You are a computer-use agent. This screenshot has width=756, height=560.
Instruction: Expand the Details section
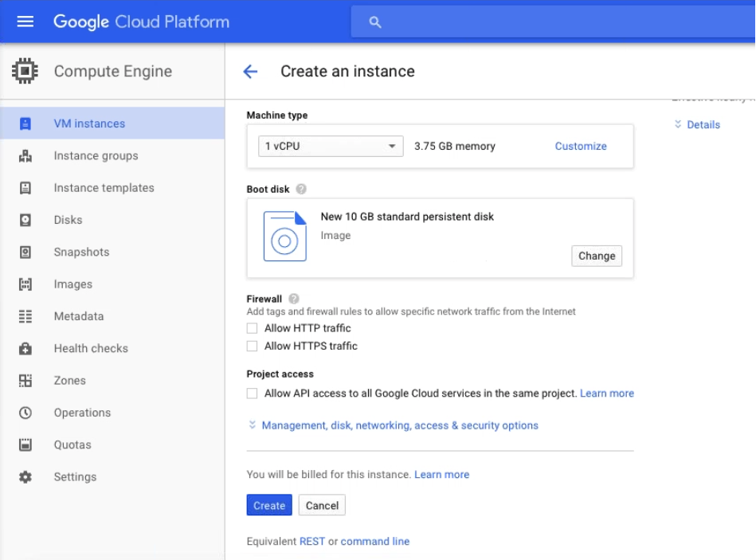697,125
